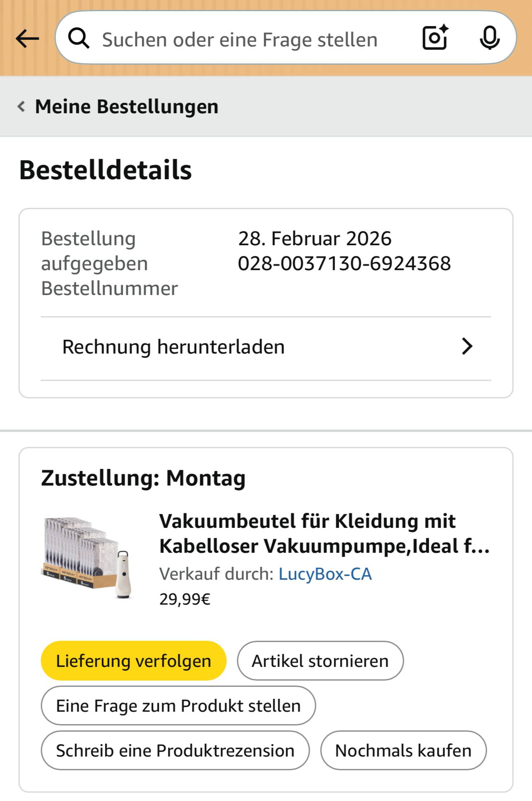
Task: Expand the Rechnung herunterladen arrow
Action: (467, 347)
